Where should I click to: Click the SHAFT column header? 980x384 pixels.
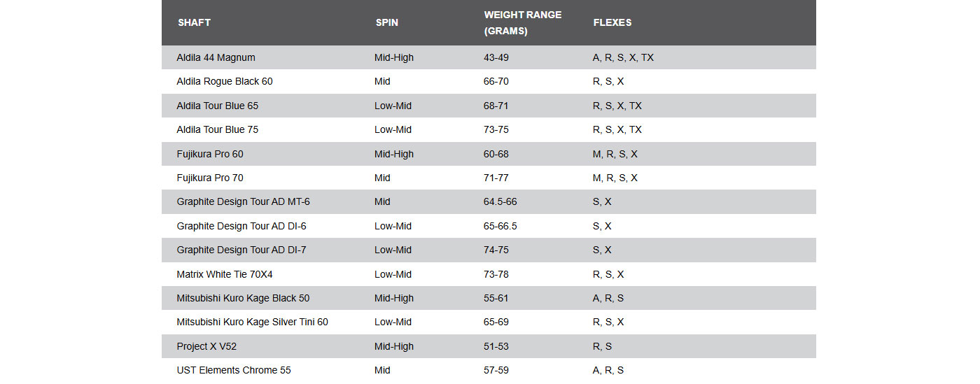coord(194,22)
